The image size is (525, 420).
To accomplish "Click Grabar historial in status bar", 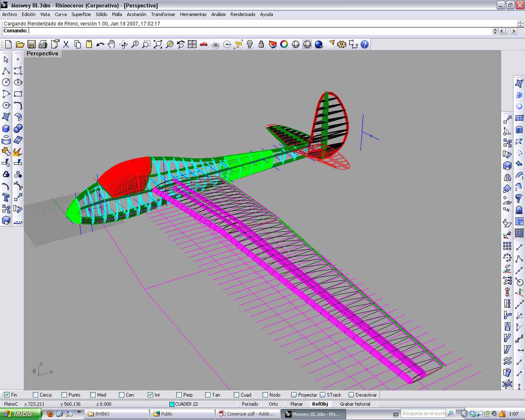I will pos(355,404).
